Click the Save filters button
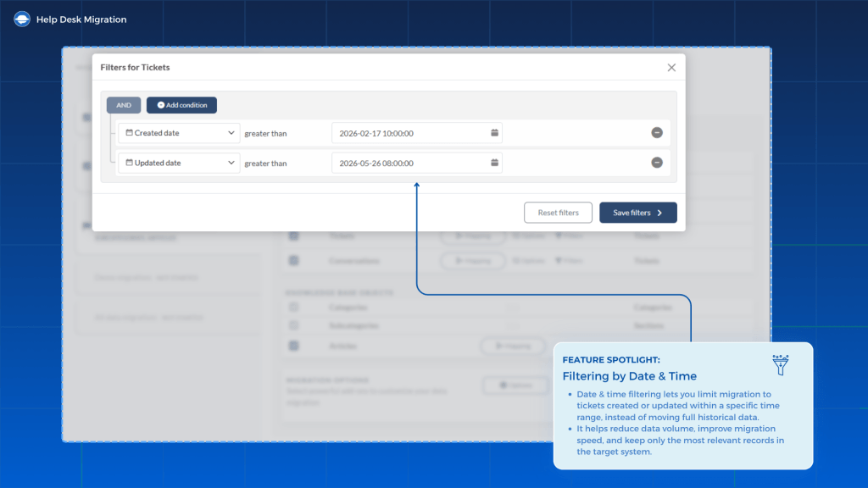This screenshot has height=488, width=868. [x=638, y=213]
